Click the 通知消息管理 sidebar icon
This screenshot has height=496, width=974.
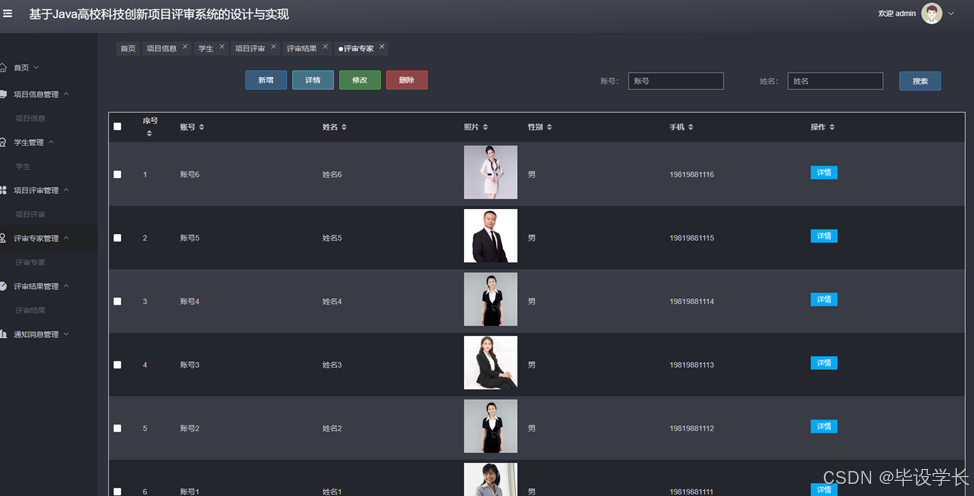pyautogui.click(x=3, y=334)
